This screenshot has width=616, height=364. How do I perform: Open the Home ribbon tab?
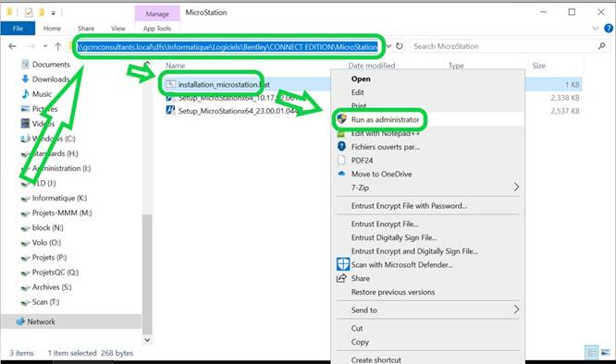coord(52,29)
